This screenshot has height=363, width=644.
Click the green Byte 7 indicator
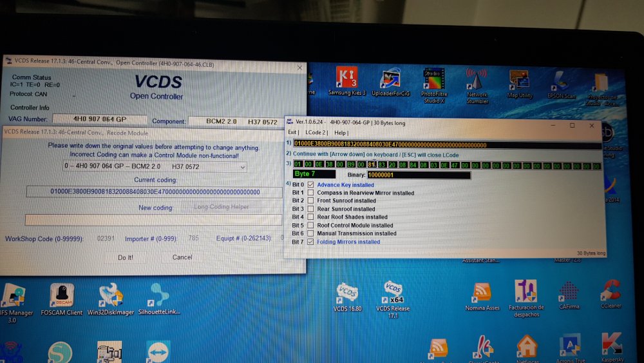314,174
